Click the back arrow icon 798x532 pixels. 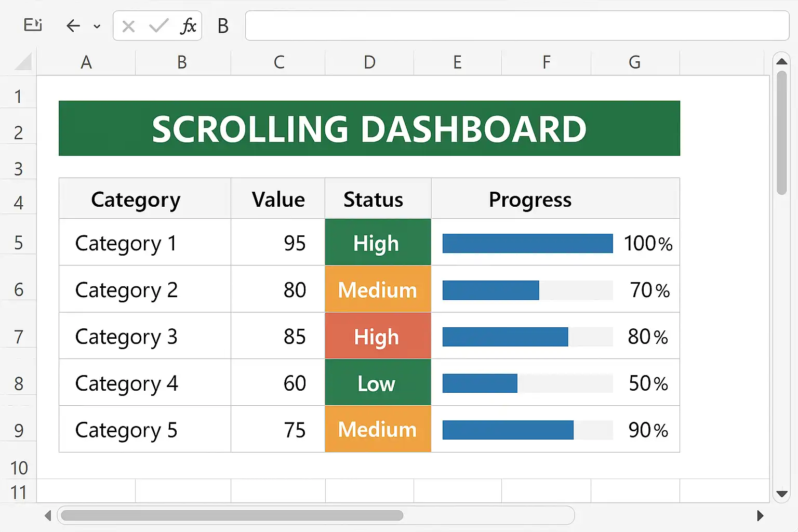coord(73,26)
